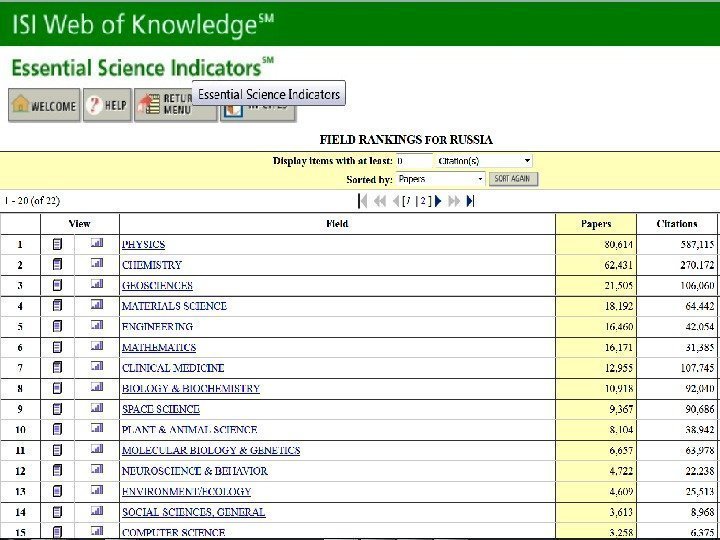Click the 1 - 20 (of 22) results text
Image resolution: width=720 pixels, height=540 pixels.
pyautogui.click(x=32, y=201)
